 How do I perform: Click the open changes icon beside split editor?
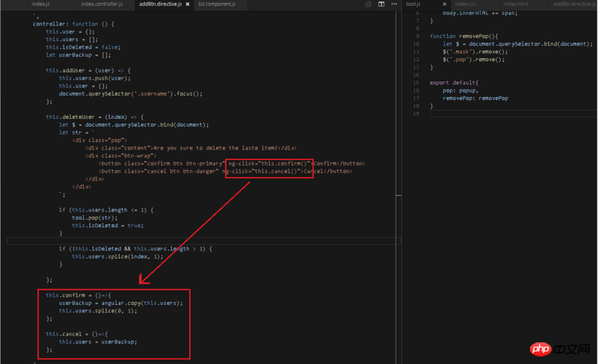pyautogui.click(x=368, y=4)
